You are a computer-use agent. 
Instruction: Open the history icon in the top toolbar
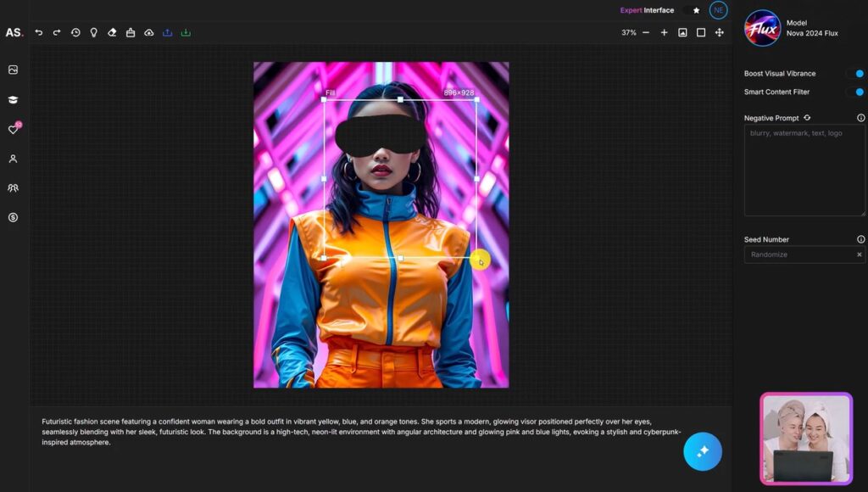tap(75, 32)
